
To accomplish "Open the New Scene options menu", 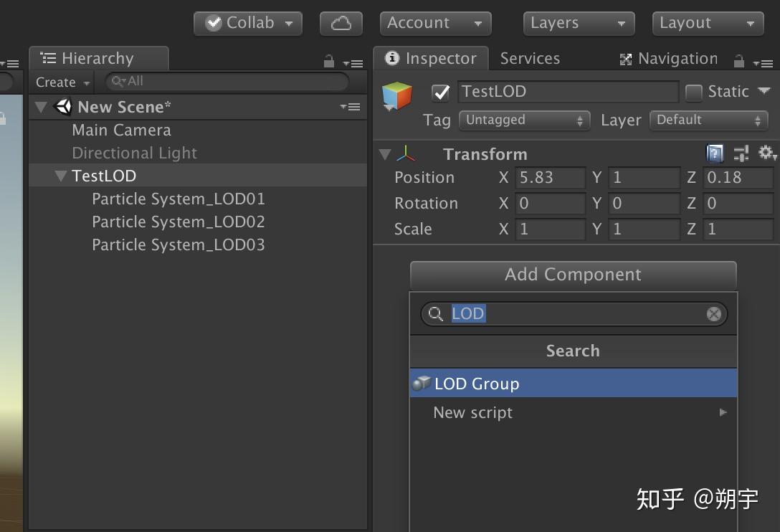I will [x=350, y=107].
